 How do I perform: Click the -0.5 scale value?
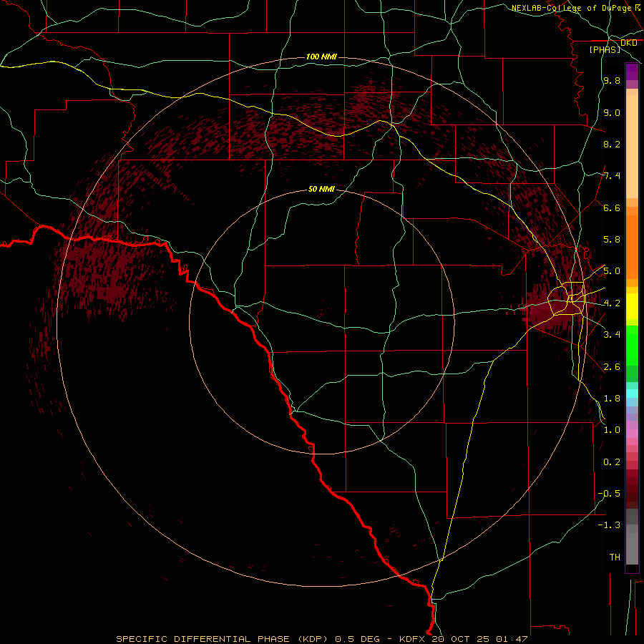[x=609, y=494]
